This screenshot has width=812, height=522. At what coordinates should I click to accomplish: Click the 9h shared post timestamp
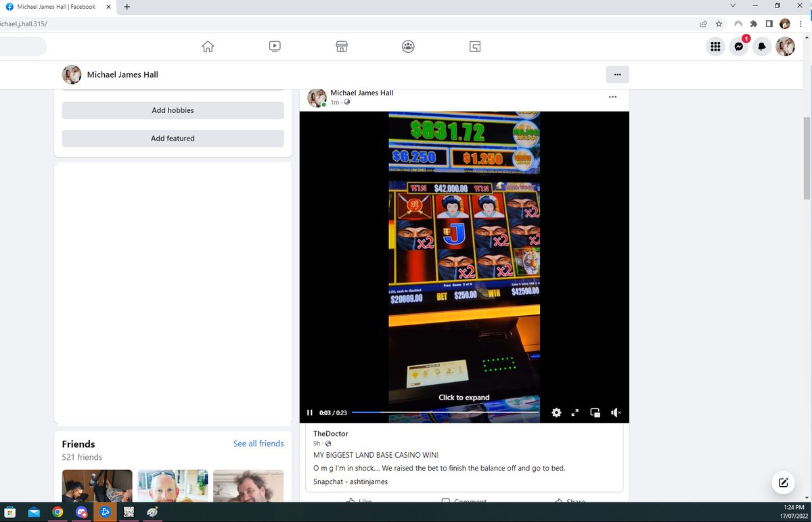click(x=317, y=444)
